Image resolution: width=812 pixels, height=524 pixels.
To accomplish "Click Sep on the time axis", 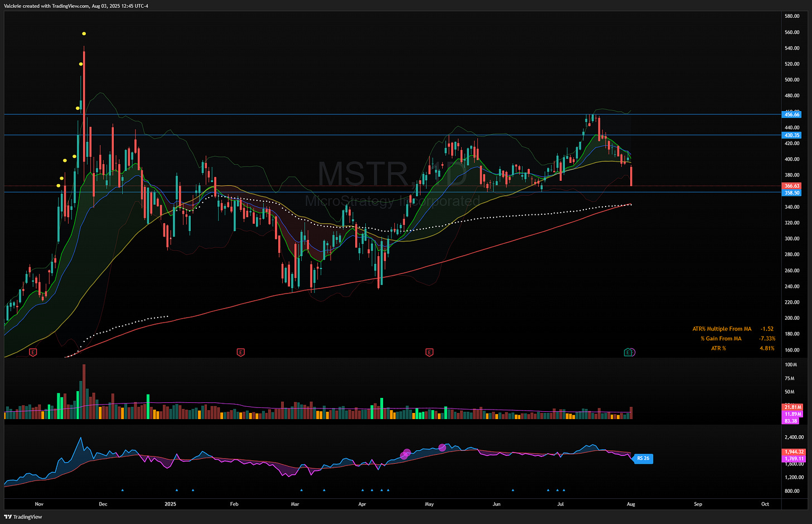I will (x=698, y=504).
